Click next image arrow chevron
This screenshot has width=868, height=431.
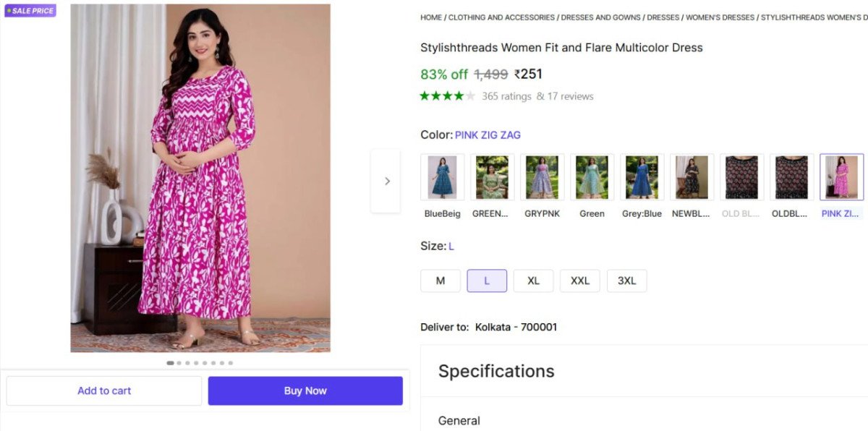(x=386, y=182)
